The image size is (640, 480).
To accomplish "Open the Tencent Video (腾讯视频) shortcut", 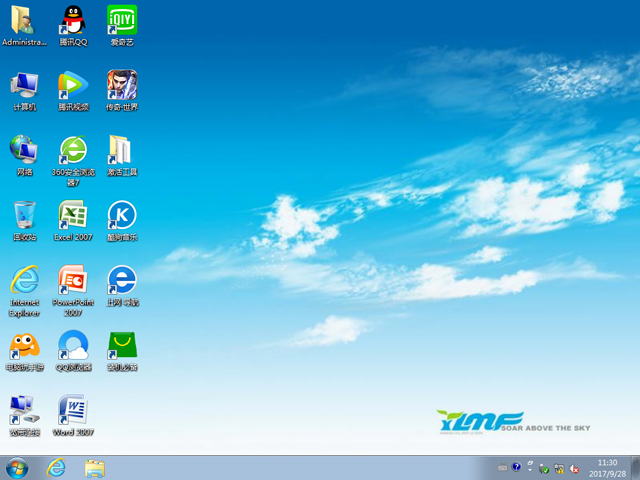I will [x=72, y=86].
